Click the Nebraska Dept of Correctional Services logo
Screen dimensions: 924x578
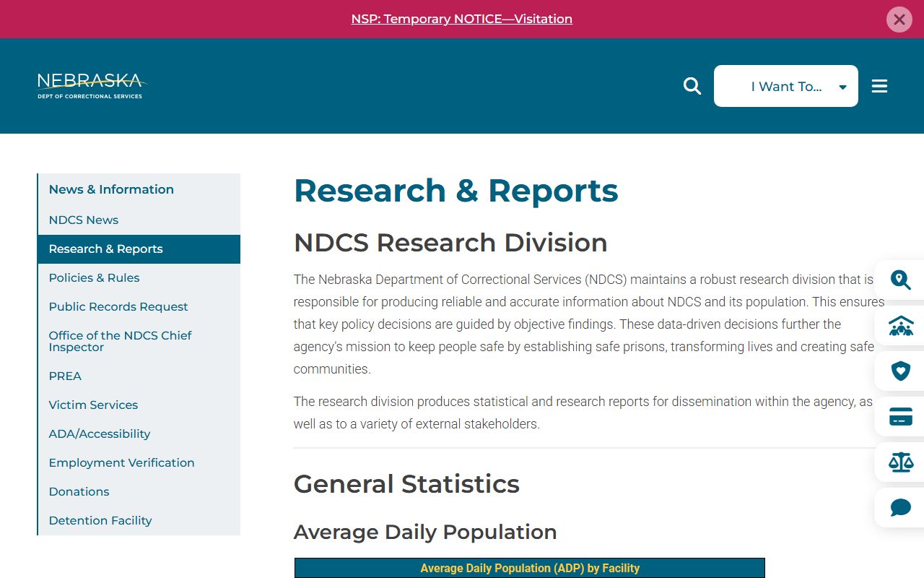(x=92, y=86)
